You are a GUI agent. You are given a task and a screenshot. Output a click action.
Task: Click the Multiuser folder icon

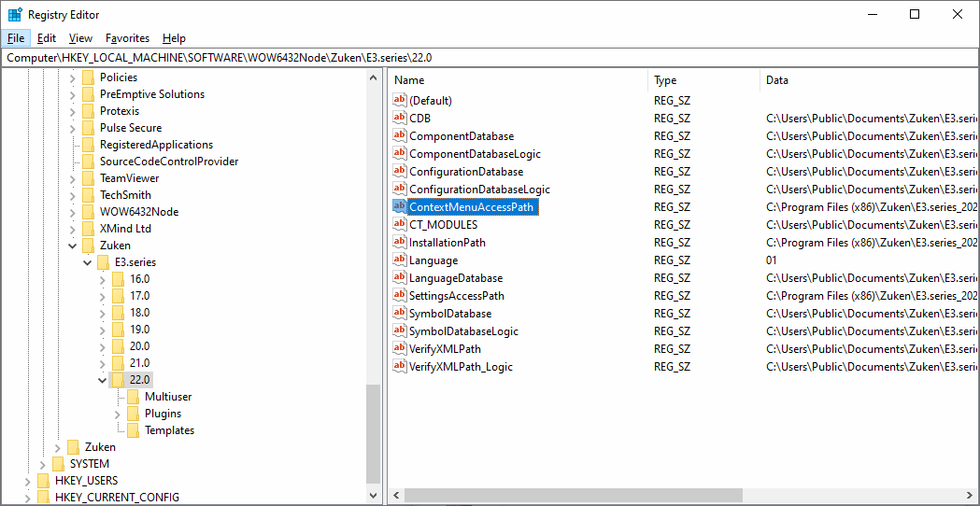tap(133, 397)
